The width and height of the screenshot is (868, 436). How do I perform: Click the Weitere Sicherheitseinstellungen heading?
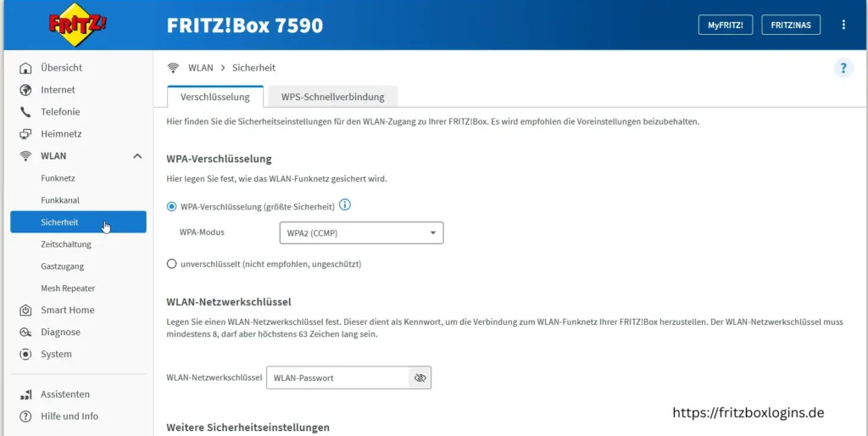[248, 428]
